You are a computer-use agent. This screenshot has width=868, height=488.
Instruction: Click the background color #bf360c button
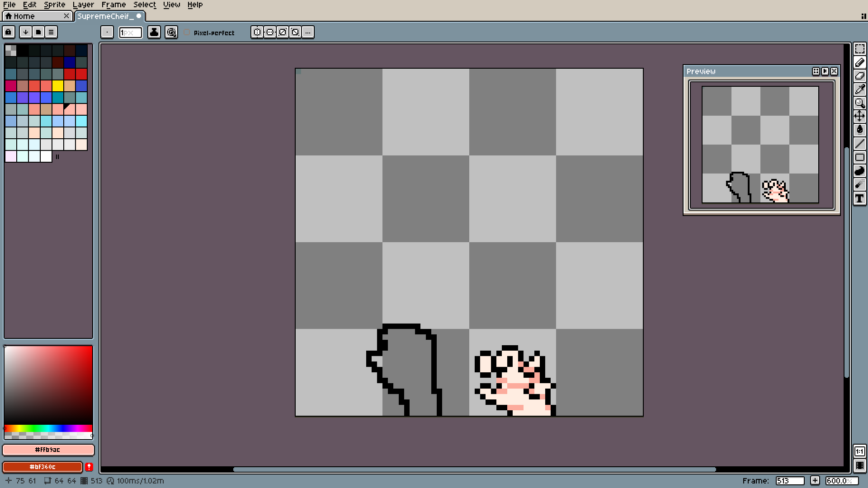tap(42, 467)
